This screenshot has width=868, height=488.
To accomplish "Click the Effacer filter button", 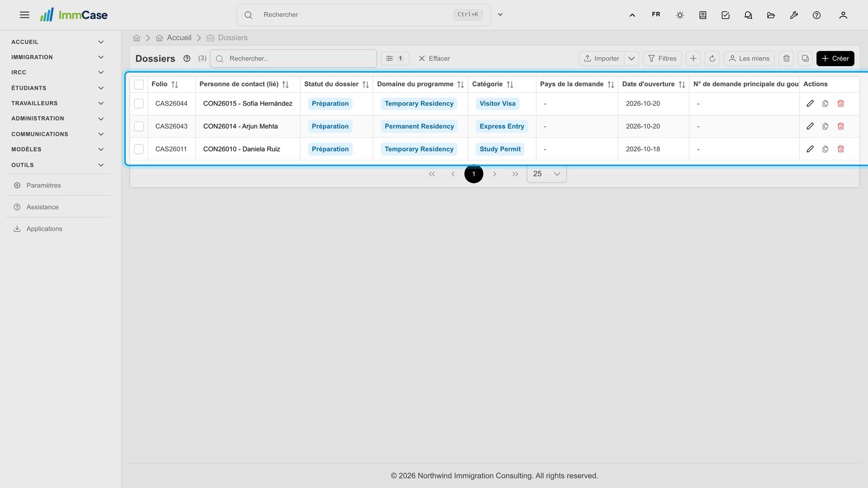I will 434,59.
